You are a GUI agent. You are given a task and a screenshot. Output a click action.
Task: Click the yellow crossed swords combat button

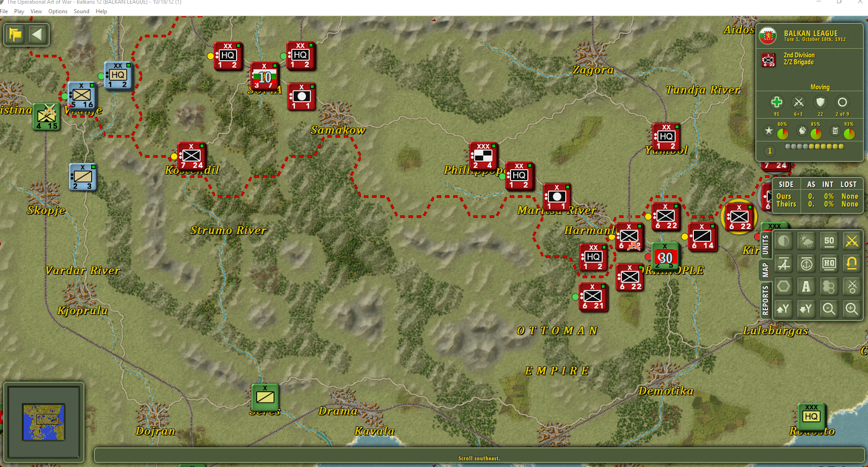tap(852, 241)
